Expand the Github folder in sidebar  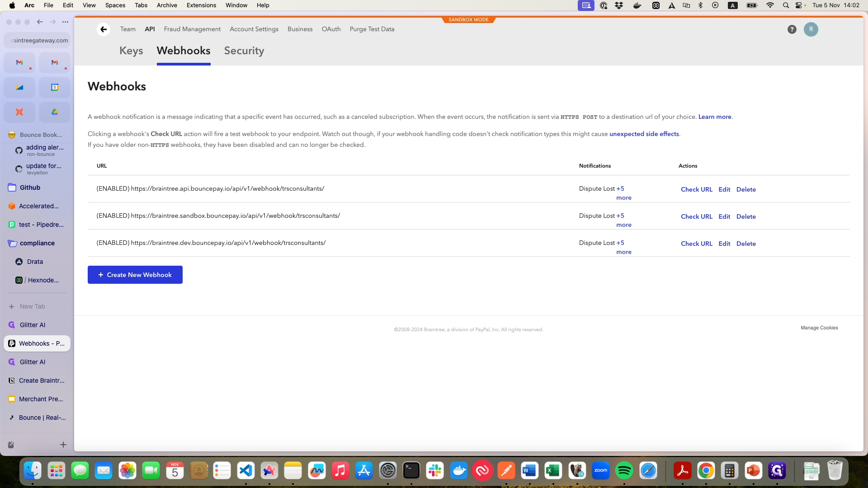(37, 188)
